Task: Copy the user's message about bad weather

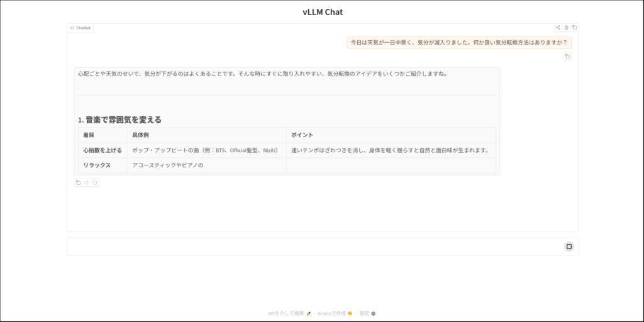Action: 567,57
